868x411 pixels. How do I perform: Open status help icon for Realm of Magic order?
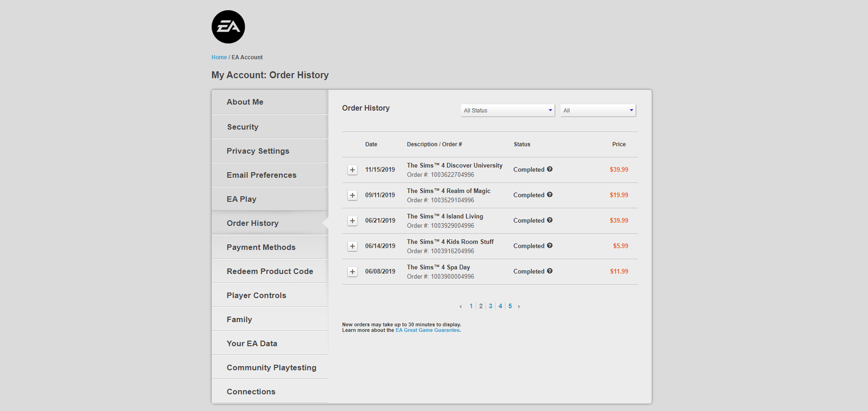[550, 195]
